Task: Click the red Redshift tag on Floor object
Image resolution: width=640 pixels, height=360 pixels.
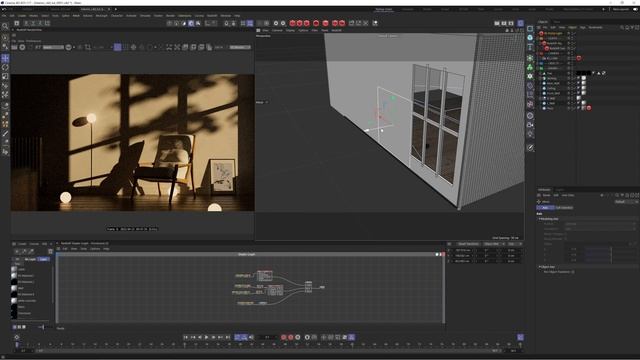Action: click(589, 108)
